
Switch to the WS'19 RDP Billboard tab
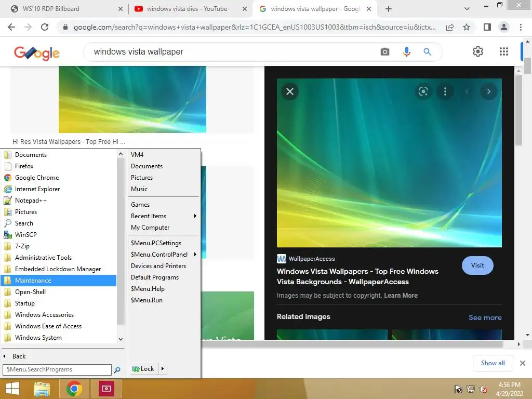pos(66,9)
